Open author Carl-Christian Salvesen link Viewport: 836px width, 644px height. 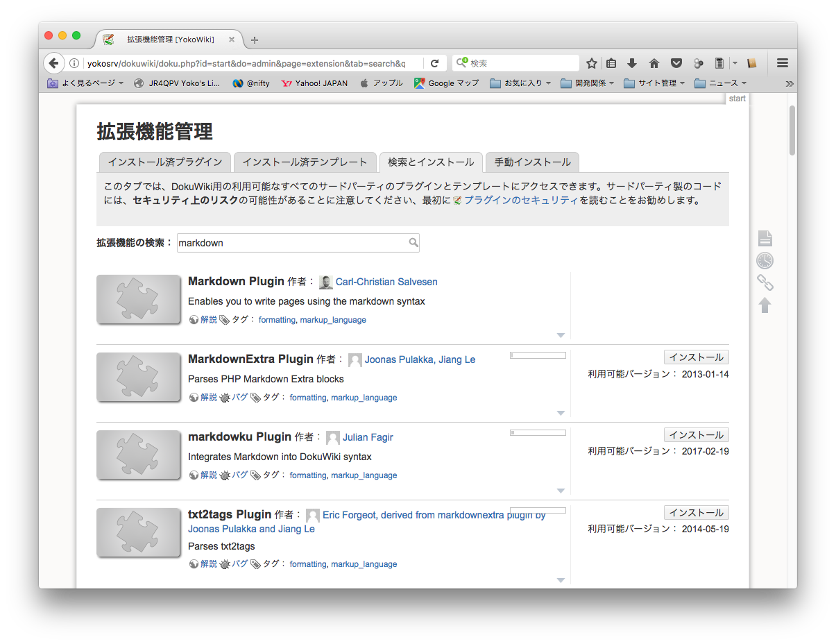point(386,282)
